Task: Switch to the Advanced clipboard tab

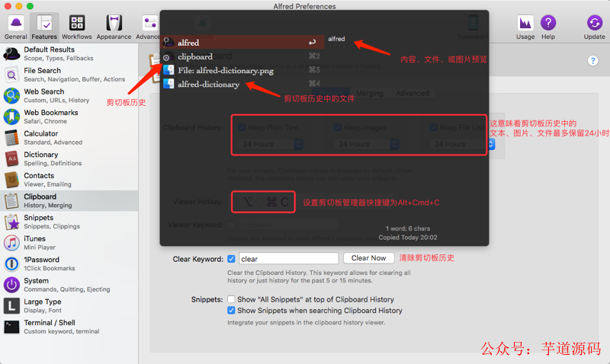Action: click(413, 93)
